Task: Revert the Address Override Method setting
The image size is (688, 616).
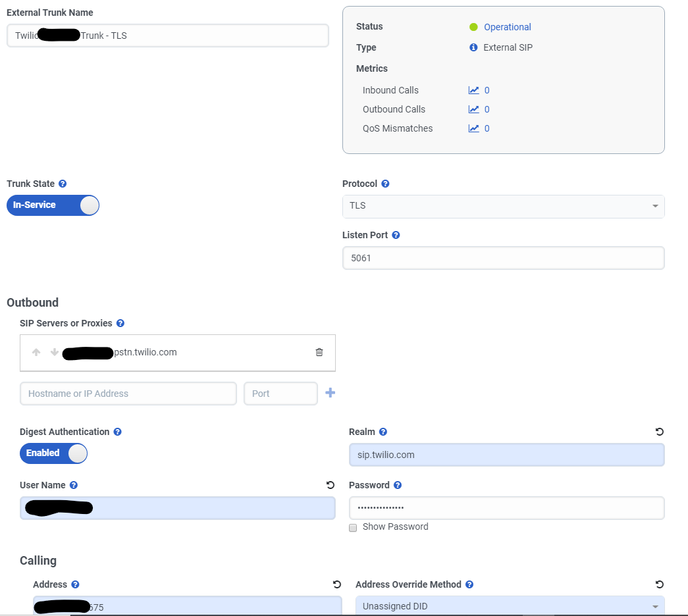Action: click(x=659, y=584)
